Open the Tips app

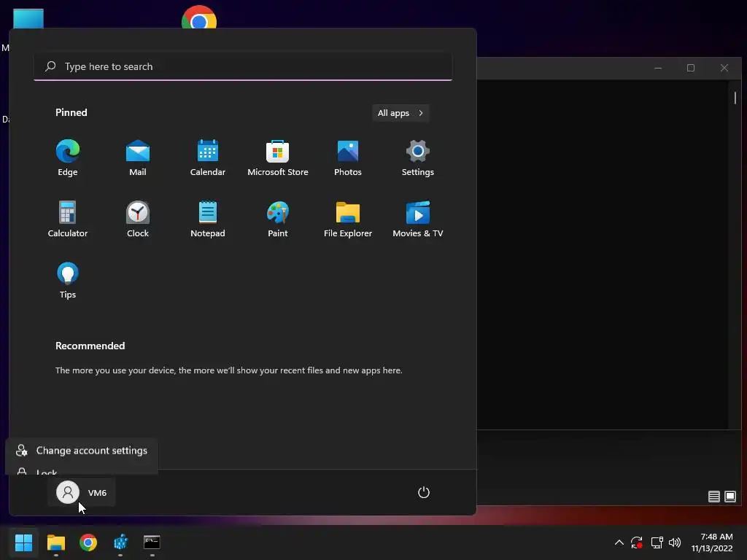tap(68, 281)
